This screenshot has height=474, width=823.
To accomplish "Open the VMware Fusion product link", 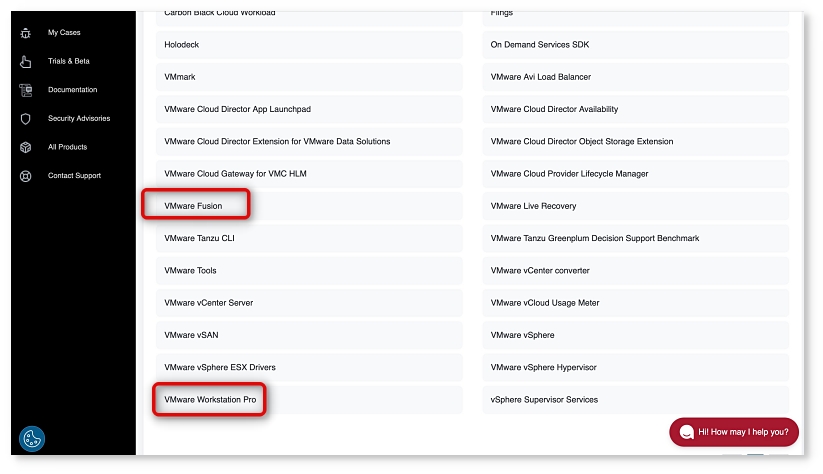I will 194,206.
